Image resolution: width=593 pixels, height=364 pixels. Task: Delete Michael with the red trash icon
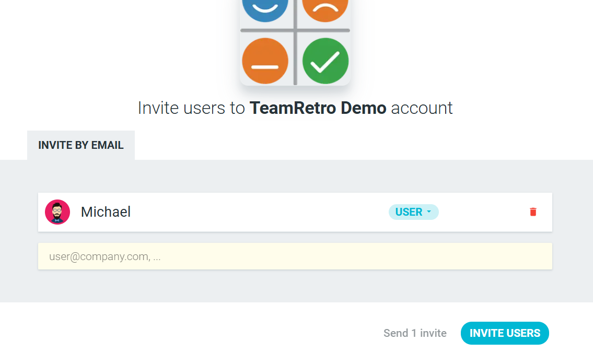[x=533, y=212]
